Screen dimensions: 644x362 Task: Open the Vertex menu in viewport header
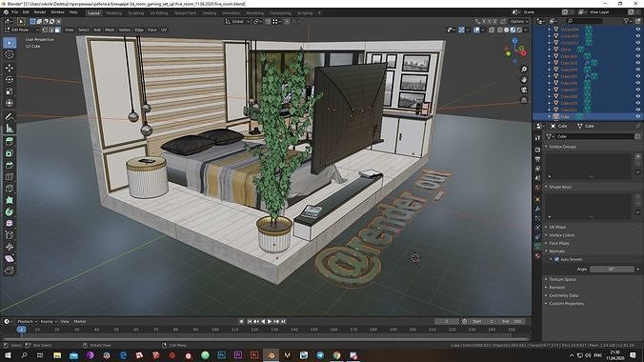coord(125,30)
